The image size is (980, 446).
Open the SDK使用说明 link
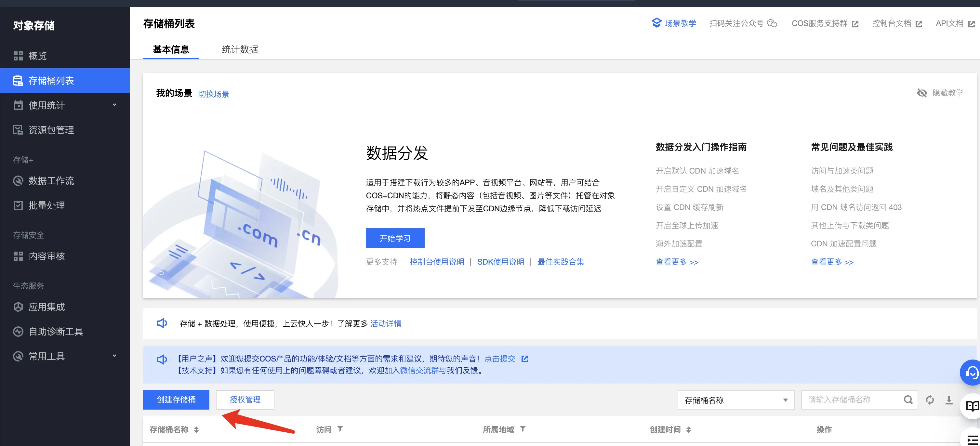[500, 262]
